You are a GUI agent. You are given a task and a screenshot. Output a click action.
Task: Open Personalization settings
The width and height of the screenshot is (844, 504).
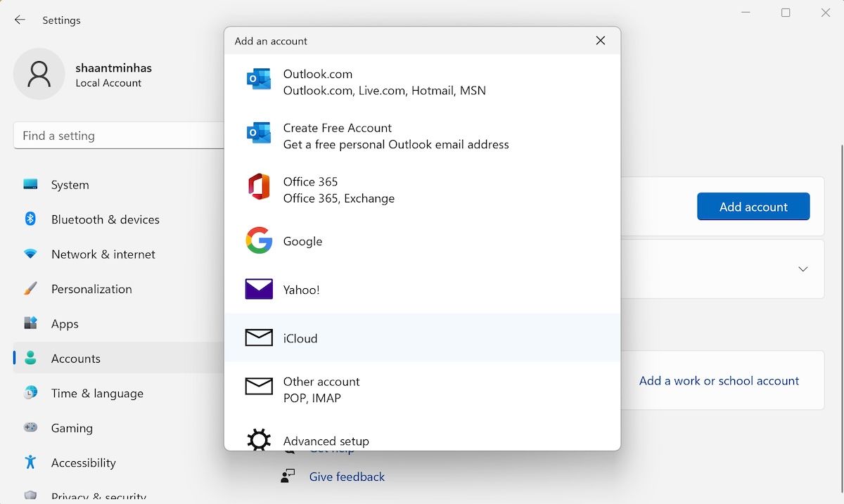pos(119,289)
